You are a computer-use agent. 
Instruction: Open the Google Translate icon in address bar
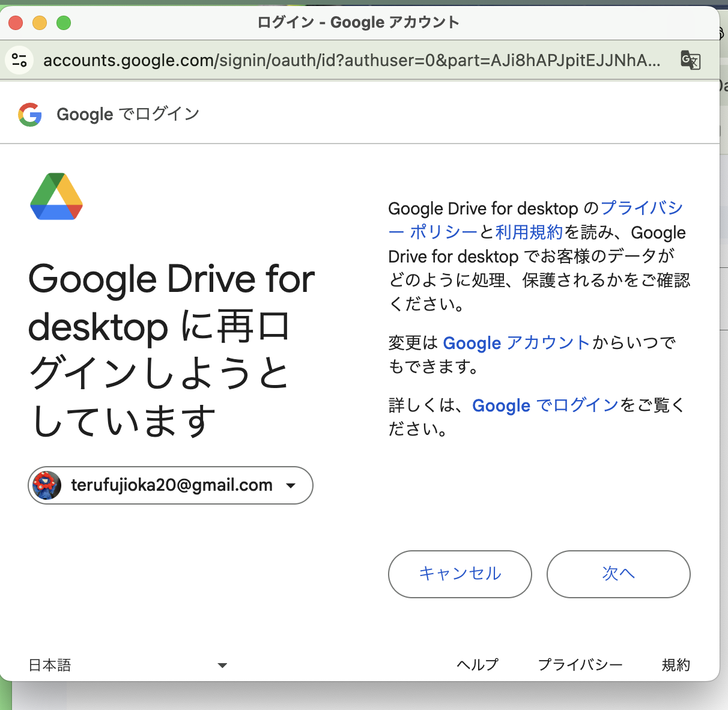pos(691,60)
